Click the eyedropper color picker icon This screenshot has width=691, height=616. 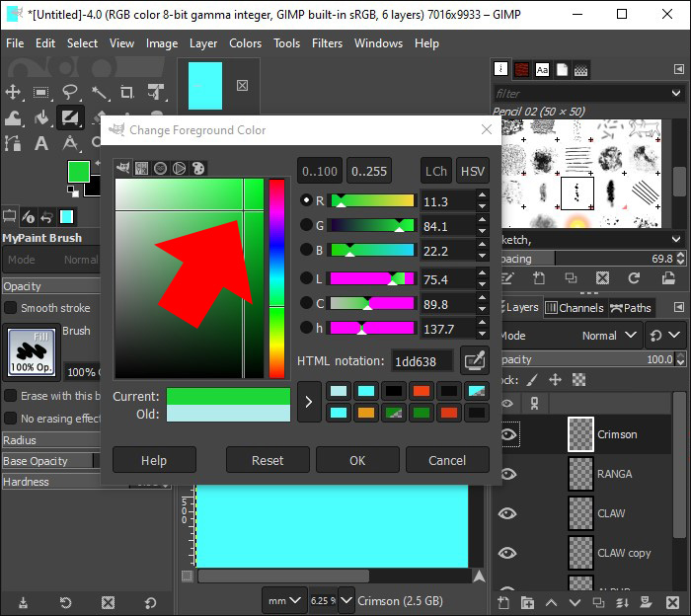coord(475,360)
